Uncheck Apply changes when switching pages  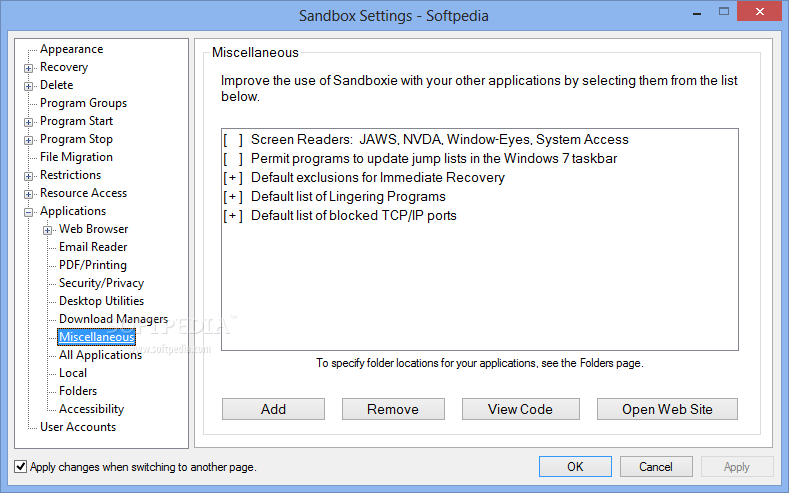click(21, 466)
